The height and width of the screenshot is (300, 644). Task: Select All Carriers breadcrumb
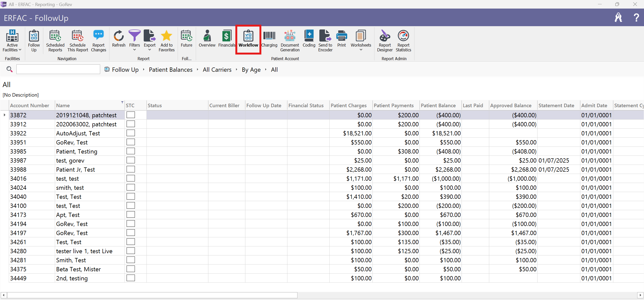(x=217, y=70)
